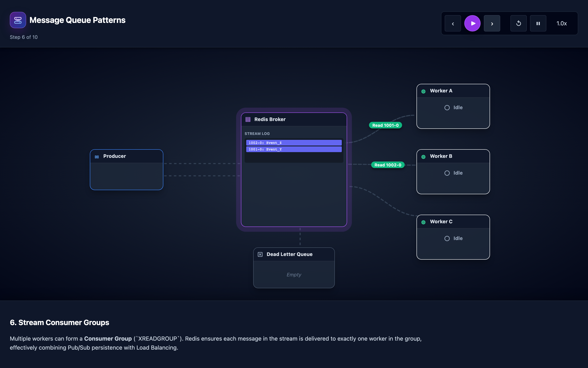
Task: Click the Message Queue Patterns heading
Action: [x=77, y=20]
